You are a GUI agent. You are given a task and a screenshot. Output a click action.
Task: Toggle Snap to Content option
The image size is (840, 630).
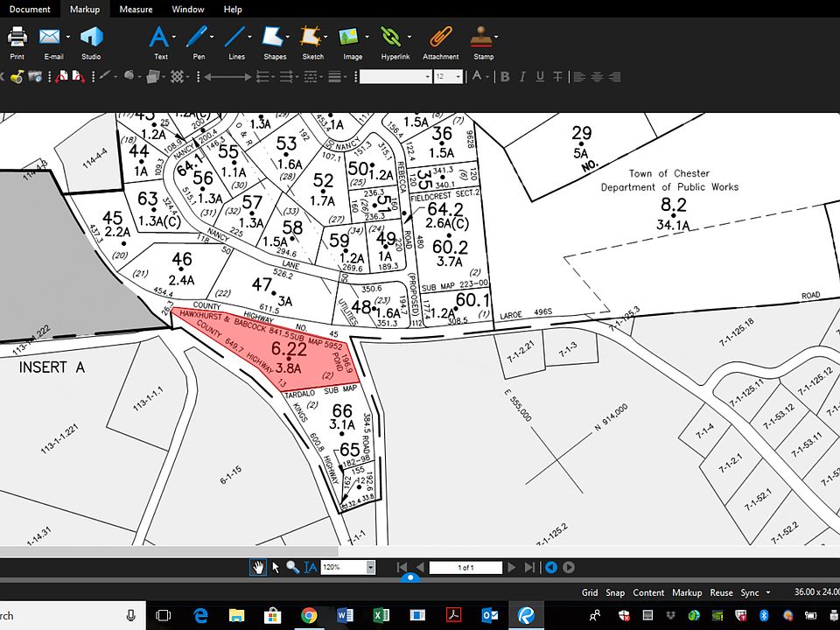point(648,592)
